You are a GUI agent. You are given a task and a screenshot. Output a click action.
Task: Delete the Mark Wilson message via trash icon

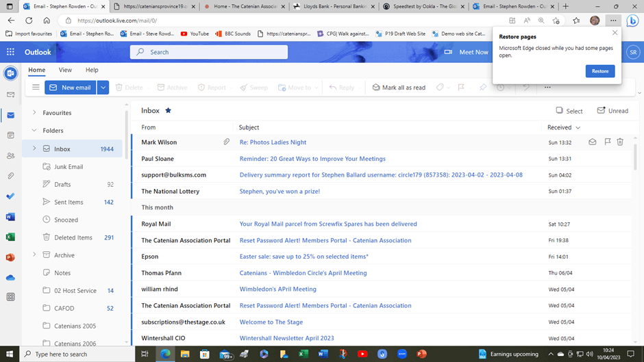[620, 142]
